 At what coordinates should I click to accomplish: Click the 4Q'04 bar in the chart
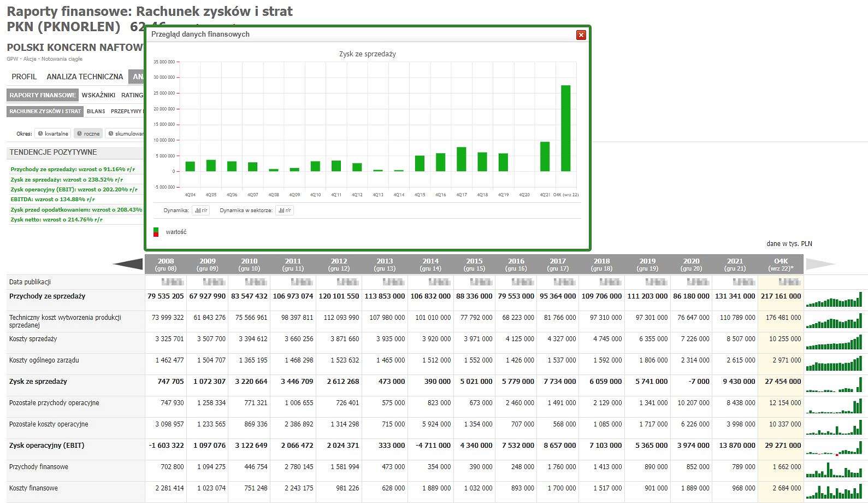[190, 167]
